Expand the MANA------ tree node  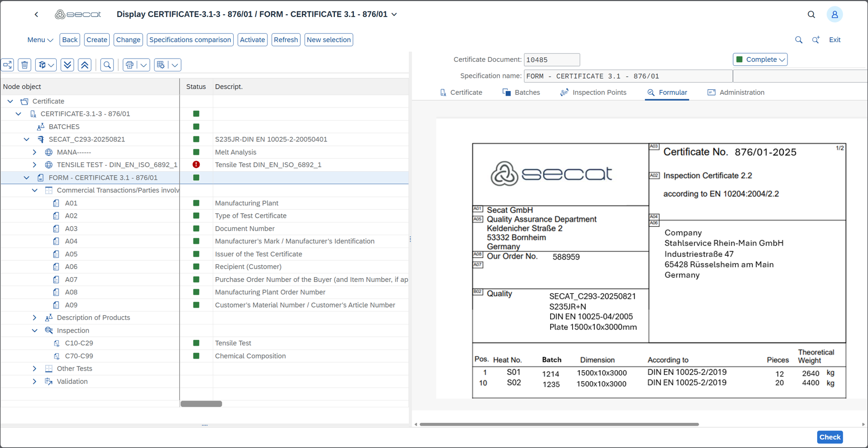(x=35, y=152)
